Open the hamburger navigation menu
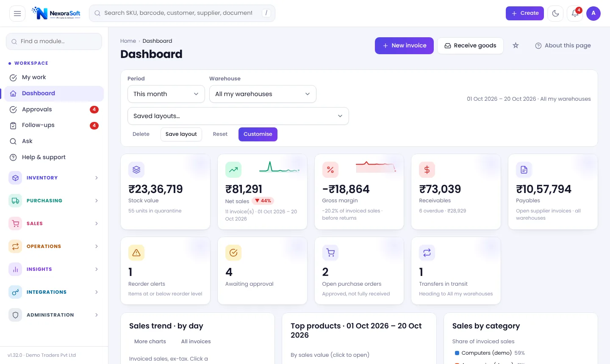 pyautogui.click(x=17, y=14)
